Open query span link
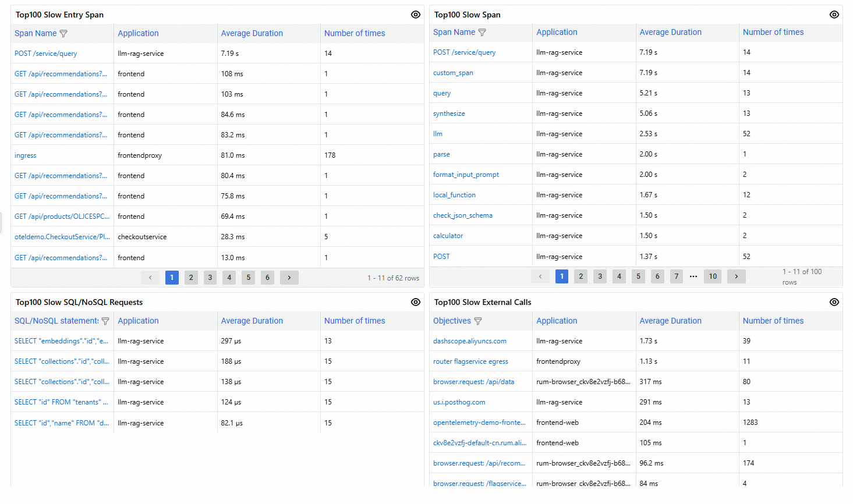This screenshot has width=853, height=504. (442, 93)
